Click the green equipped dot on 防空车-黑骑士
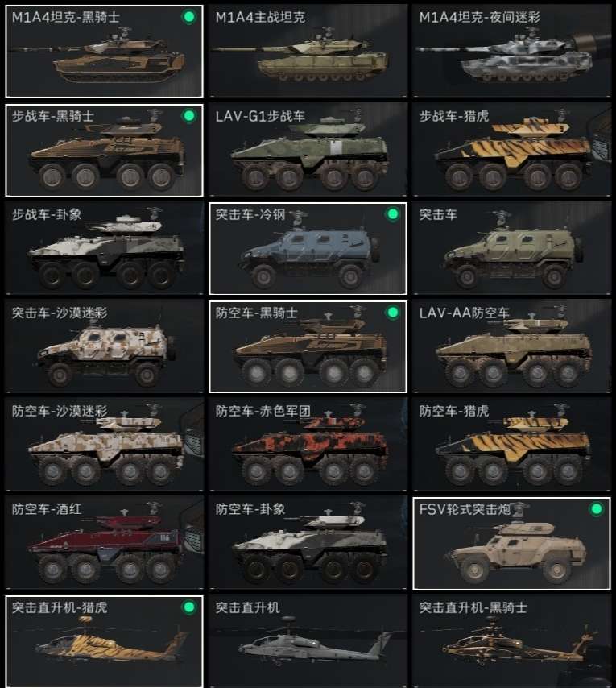This screenshot has width=616, height=688. (393, 313)
